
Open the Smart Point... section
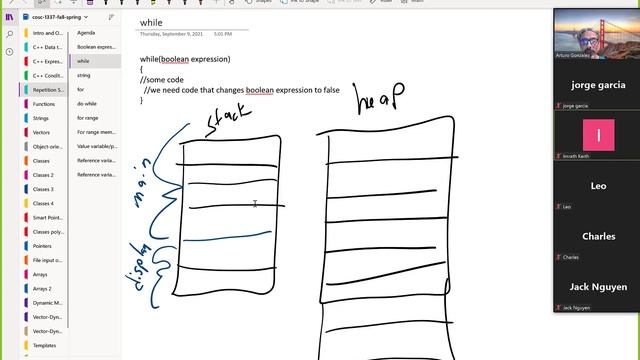pos(44,218)
